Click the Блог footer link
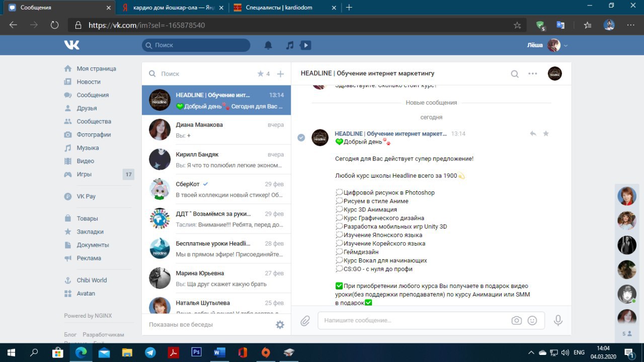 [x=70, y=335]
